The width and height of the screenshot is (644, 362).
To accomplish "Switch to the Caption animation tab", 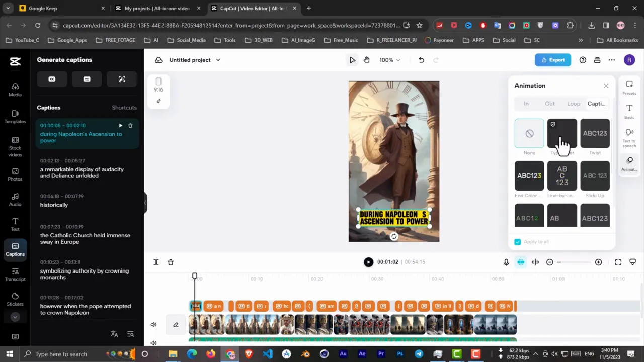I will [597, 104].
